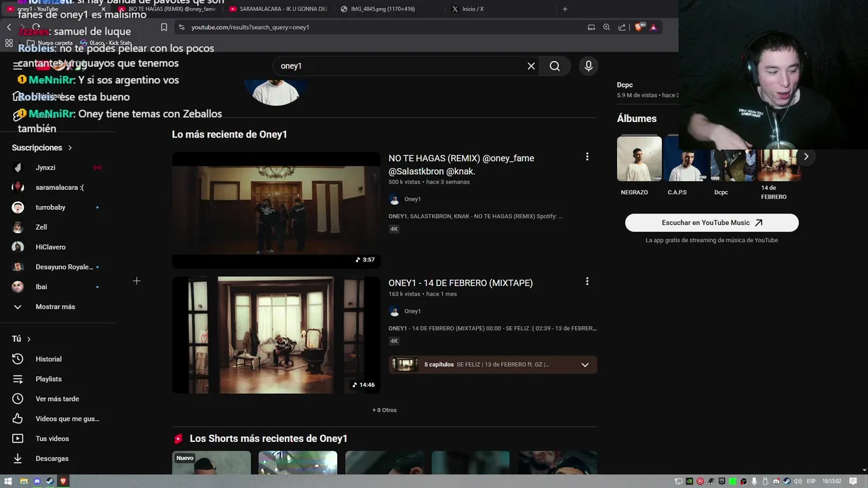The image size is (868, 488).
Task: Open a new browser tab with plus
Action: [x=565, y=9]
